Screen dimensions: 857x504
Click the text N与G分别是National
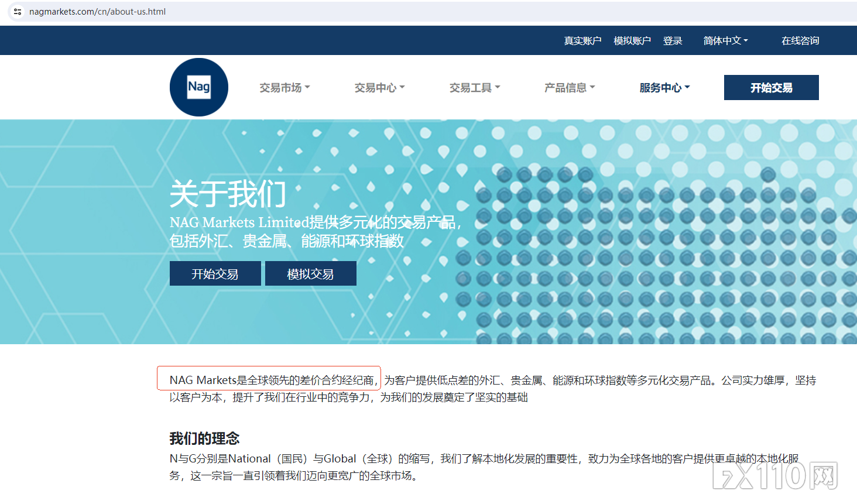coord(220,459)
